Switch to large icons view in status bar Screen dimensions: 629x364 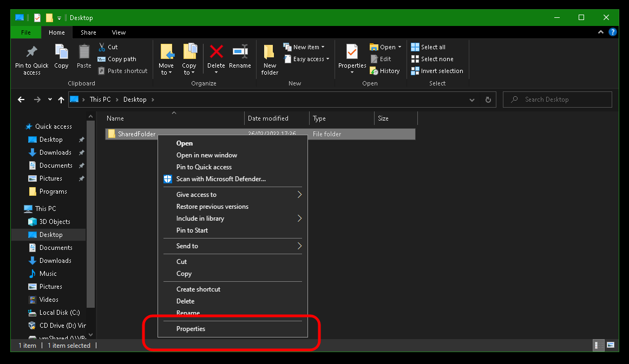pyautogui.click(x=611, y=345)
